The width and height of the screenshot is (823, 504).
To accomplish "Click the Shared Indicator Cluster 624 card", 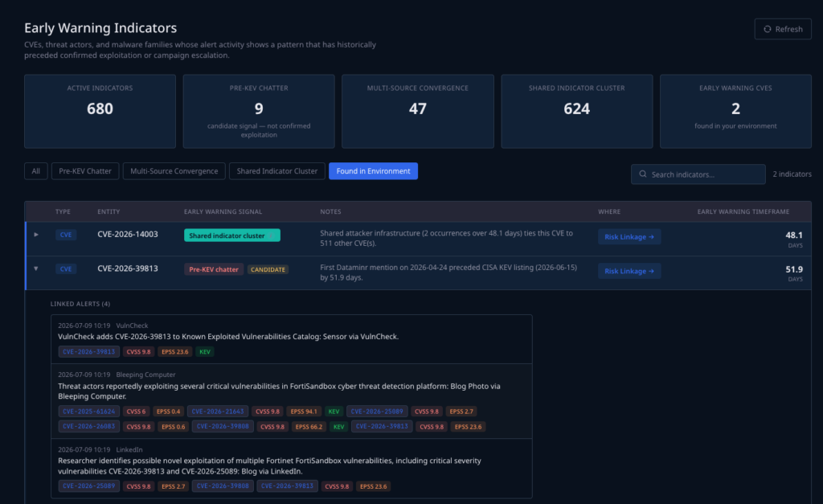I will (577, 111).
